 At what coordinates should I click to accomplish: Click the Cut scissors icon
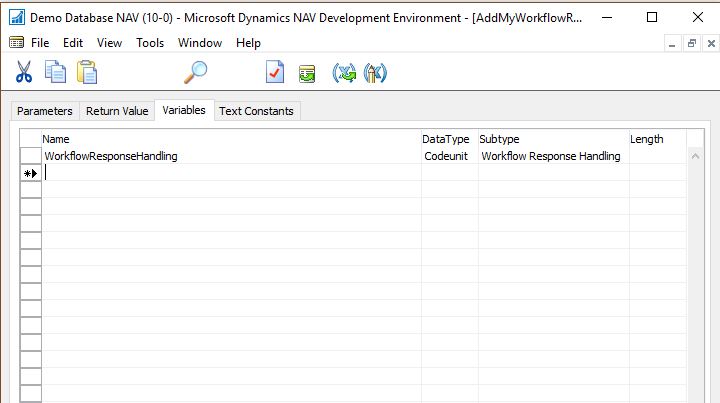click(24, 73)
